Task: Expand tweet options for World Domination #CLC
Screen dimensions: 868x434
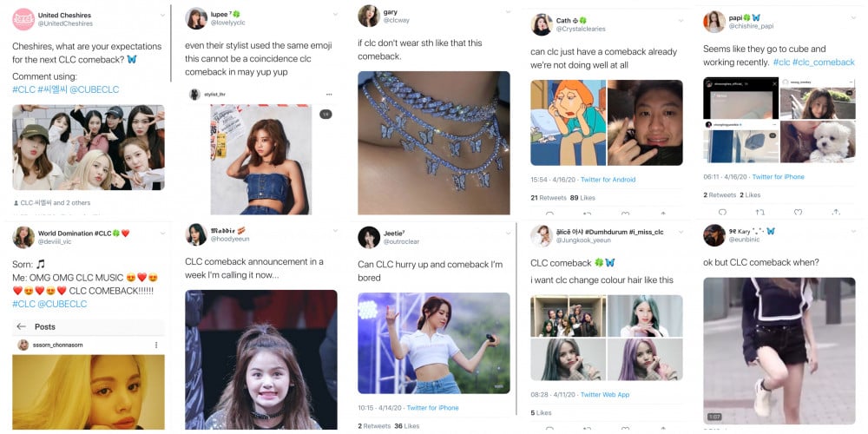Action: [x=163, y=231]
